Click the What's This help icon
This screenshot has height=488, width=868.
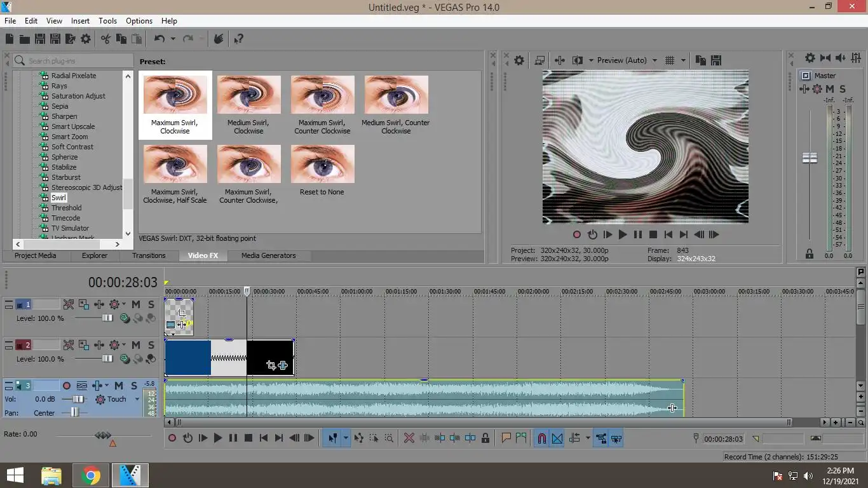point(239,39)
